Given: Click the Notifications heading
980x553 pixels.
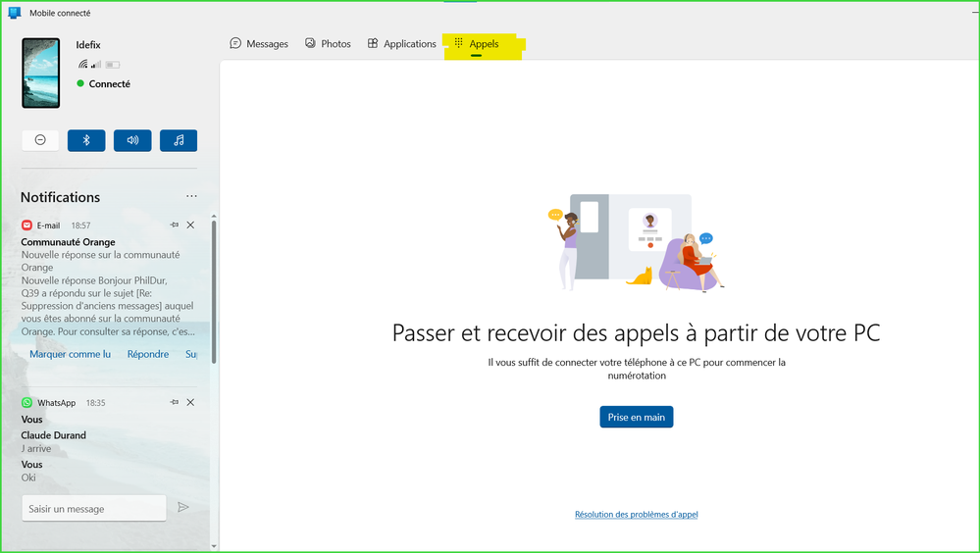Looking at the screenshot, I should tap(60, 197).
